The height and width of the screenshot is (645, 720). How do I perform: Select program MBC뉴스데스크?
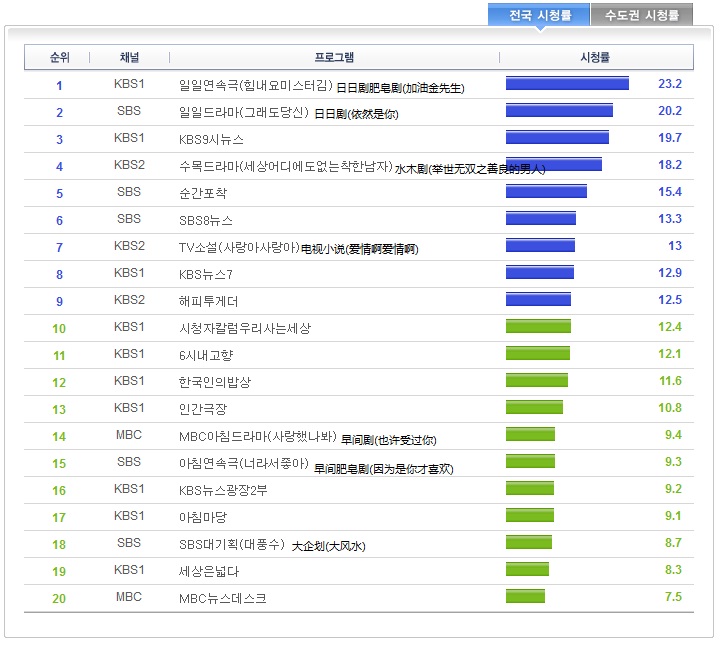[223, 598]
